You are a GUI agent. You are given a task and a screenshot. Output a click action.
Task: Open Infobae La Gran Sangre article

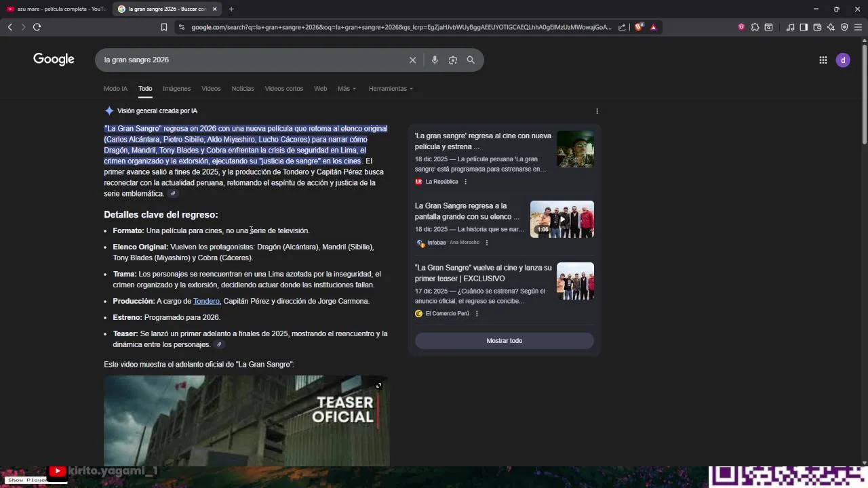point(467,211)
